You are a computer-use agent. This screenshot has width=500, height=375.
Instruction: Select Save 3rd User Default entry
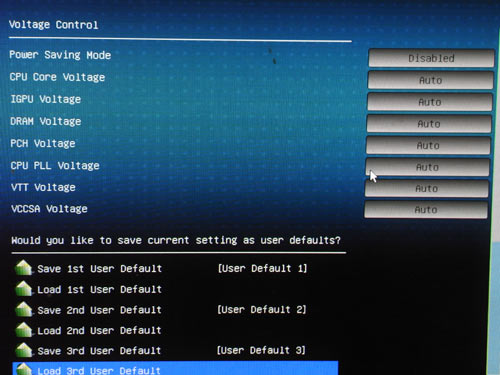(99, 351)
